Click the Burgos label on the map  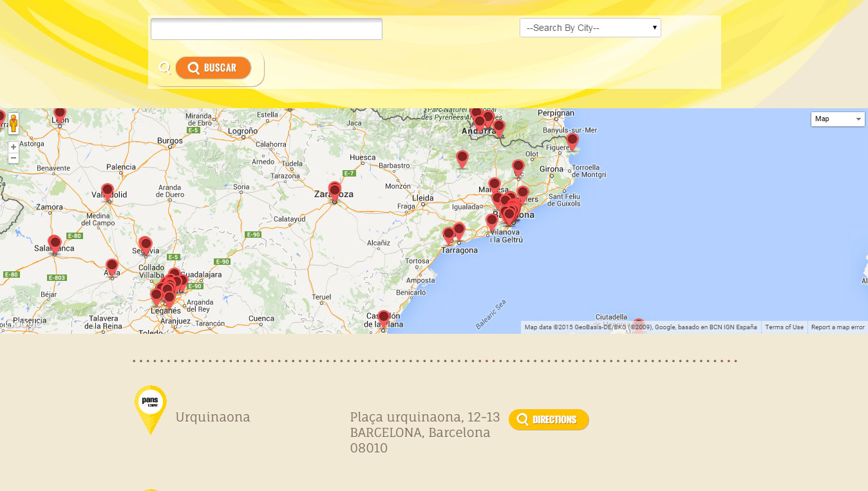[x=170, y=140]
